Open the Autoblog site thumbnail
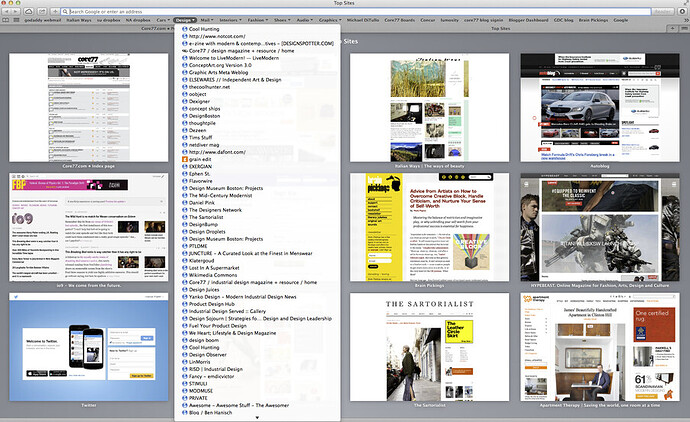Image resolution: width=690 pixels, height=422 pixels. coord(600,108)
